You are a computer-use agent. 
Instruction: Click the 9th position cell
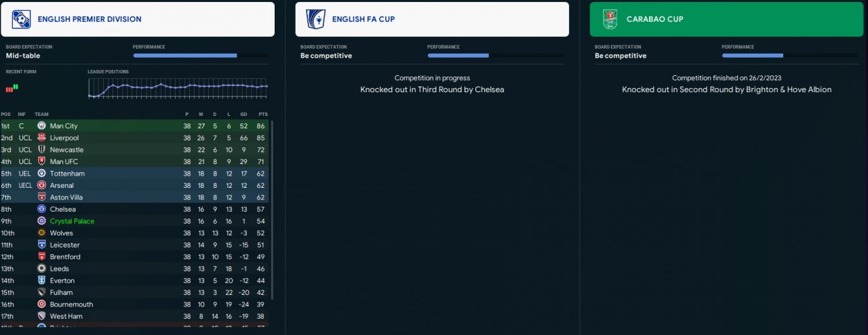pyautogui.click(x=5, y=221)
